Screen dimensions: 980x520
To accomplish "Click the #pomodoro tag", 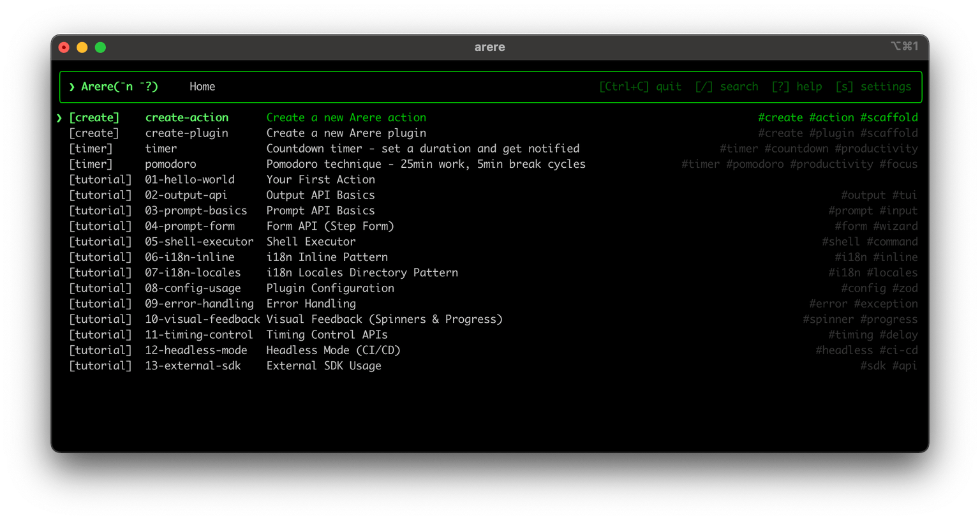I will pyautogui.click(x=755, y=164).
